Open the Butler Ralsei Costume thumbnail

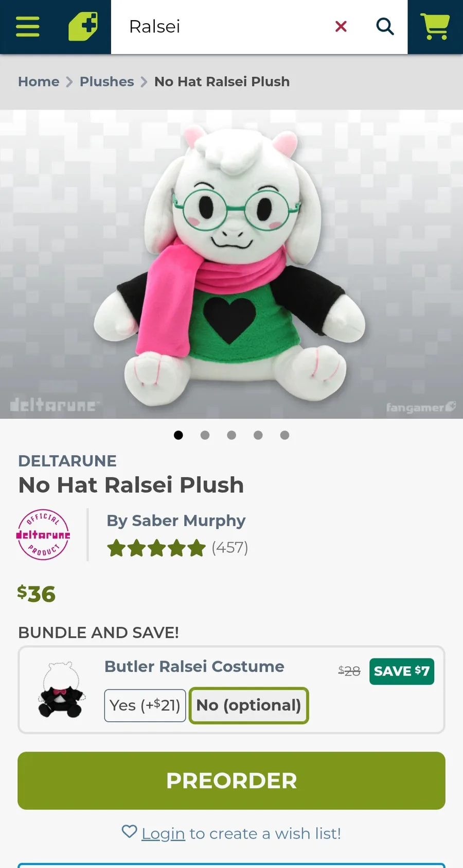tap(61, 690)
